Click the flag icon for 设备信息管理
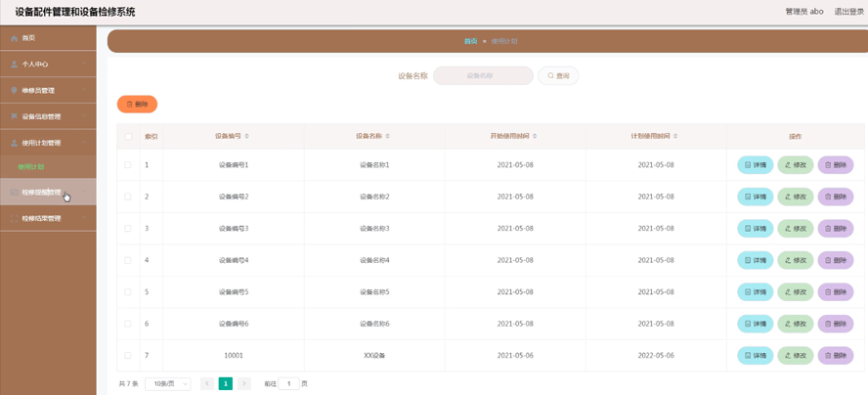The height and width of the screenshot is (395, 868). click(14, 117)
